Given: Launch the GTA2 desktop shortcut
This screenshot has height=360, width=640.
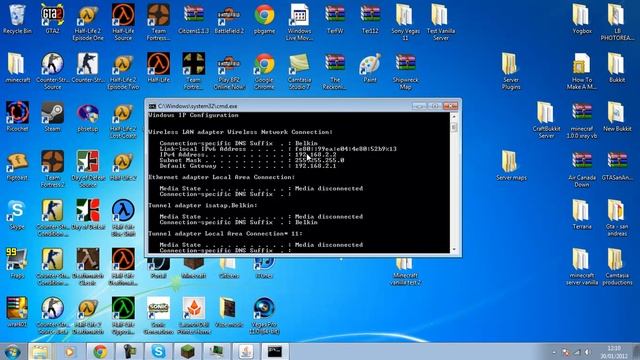Looking at the screenshot, I should [x=52, y=19].
